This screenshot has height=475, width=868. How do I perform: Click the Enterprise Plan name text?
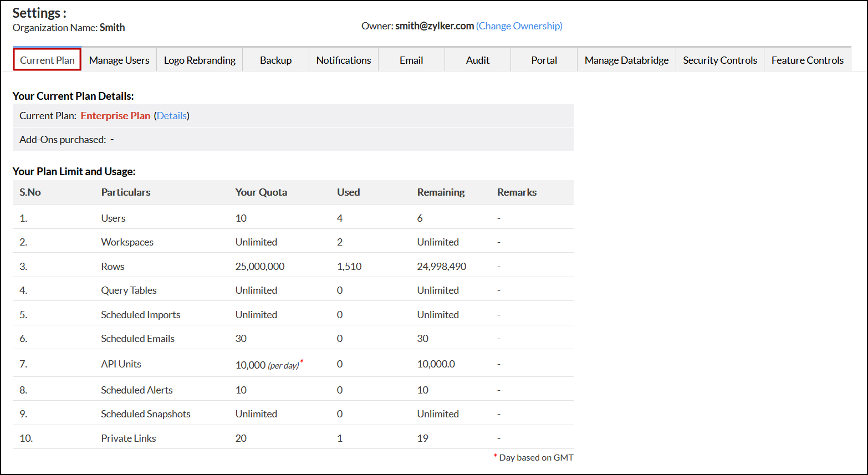pyautogui.click(x=115, y=116)
